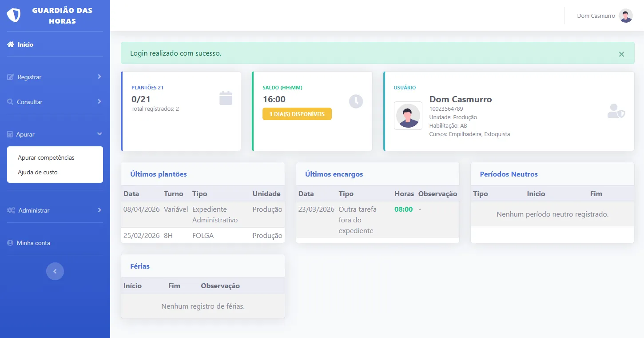Click the Outra tarefa fora do expediente cell
644x338 pixels.
(x=358, y=220)
